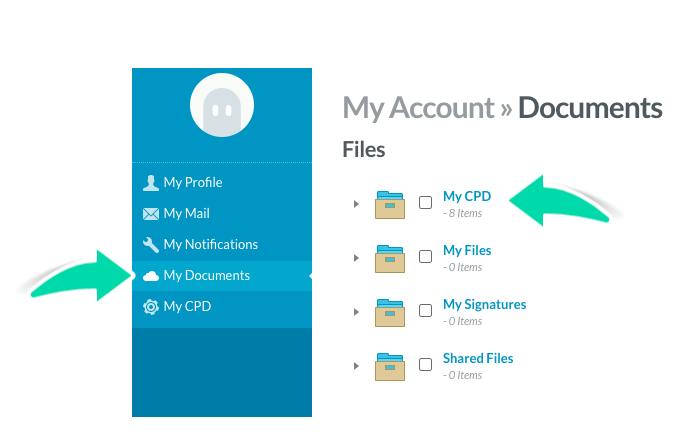
Task: Click the My Signatures folder icon
Action: tap(390, 313)
